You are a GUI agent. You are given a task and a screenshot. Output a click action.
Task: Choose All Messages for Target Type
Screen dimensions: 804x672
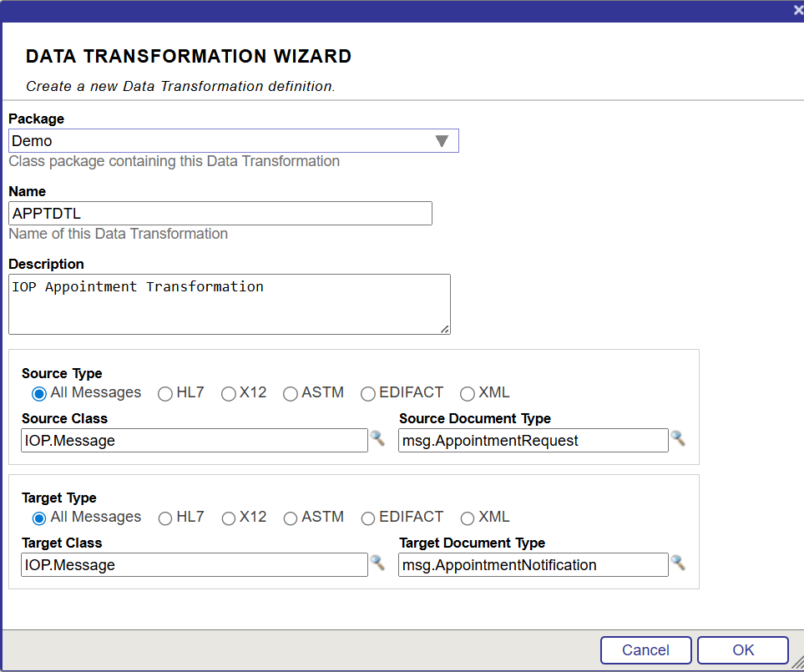(x=39, y=518)
